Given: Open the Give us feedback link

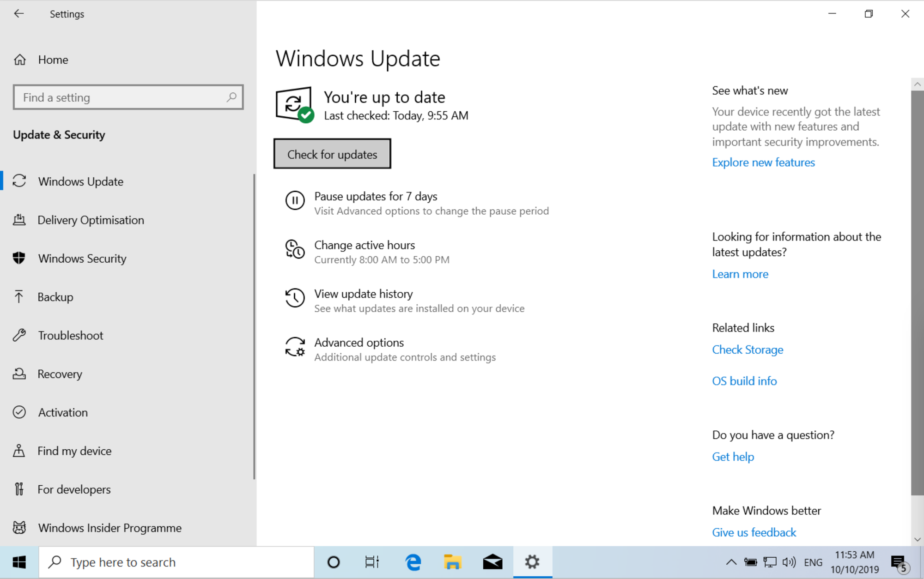Looking at the screenshot, I should tap(754, 532).
